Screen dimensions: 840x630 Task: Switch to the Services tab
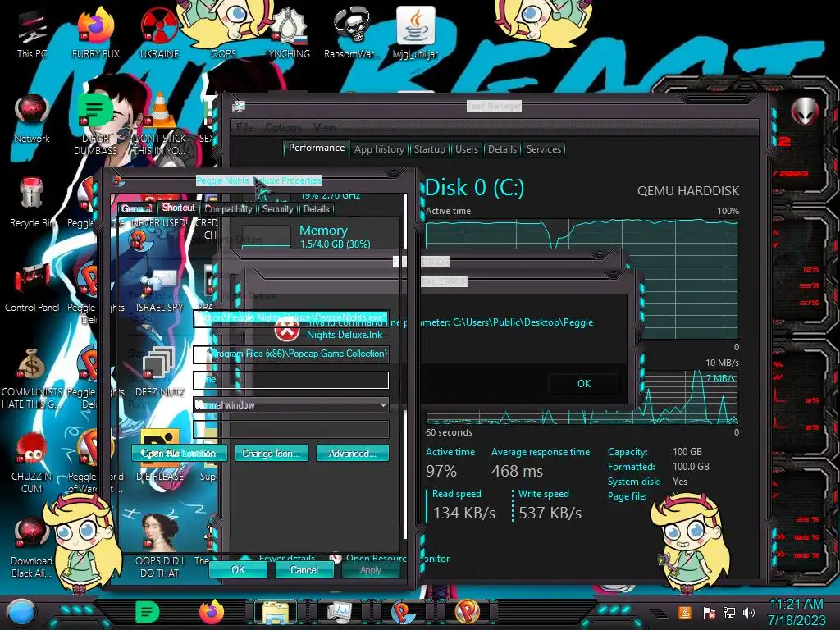(544, 149)
